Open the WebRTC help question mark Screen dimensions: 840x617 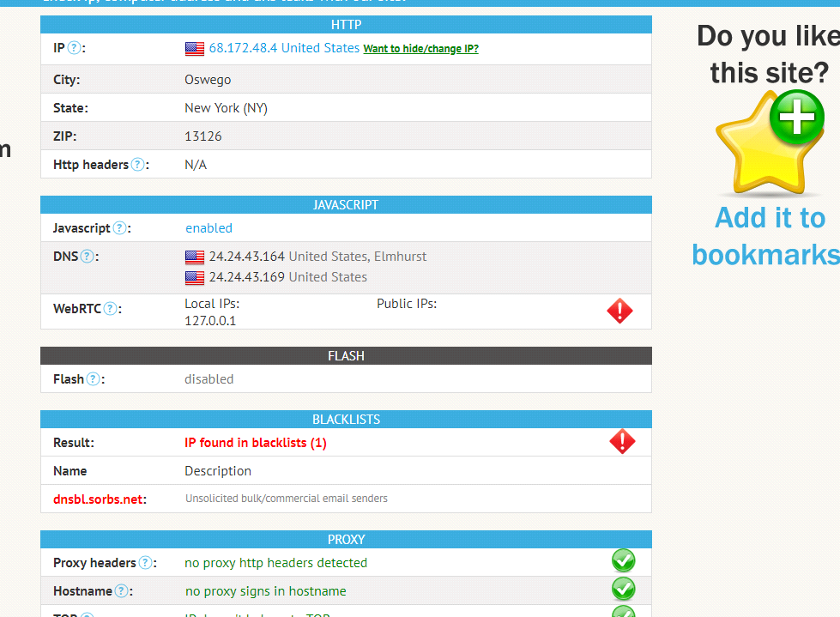(x=110, y=309)
